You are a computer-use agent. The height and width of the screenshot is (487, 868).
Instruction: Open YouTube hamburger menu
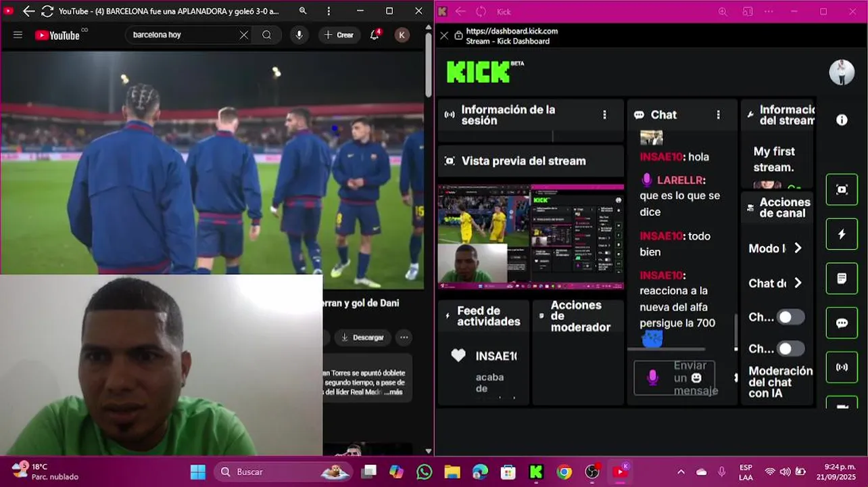tap(18, 35)
